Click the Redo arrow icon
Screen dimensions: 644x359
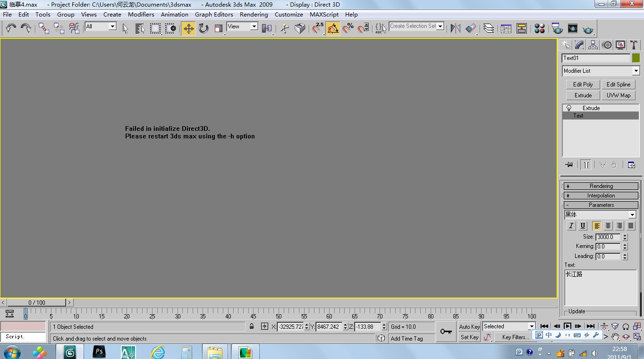tap(26, 28)
